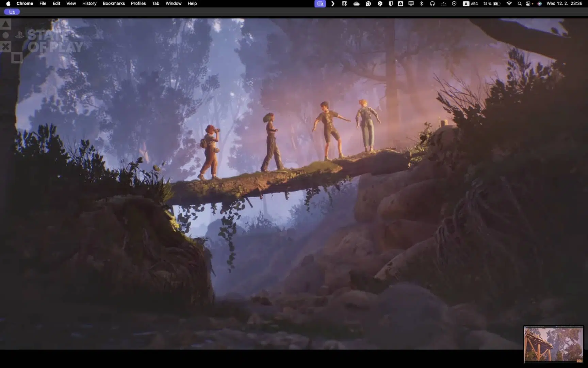The width and height of the screenshot is (588, 368).
Task: Click the picture-in-picture preview thumbnail
Action: (x=554, y=344)
